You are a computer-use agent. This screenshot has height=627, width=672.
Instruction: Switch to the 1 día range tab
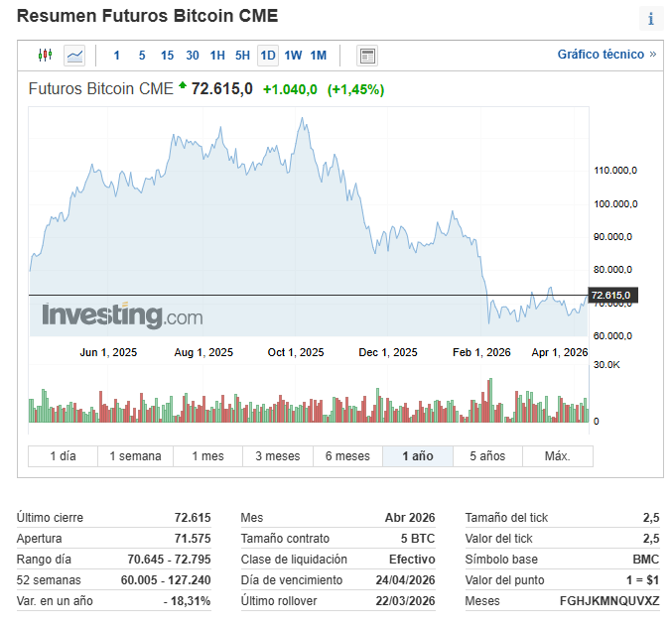(x=63, y=456)
